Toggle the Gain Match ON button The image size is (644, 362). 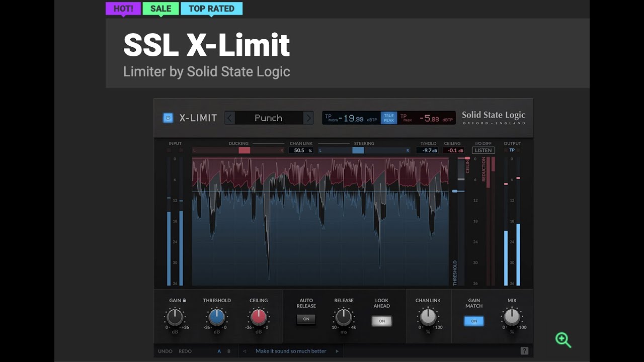(474, 321)
